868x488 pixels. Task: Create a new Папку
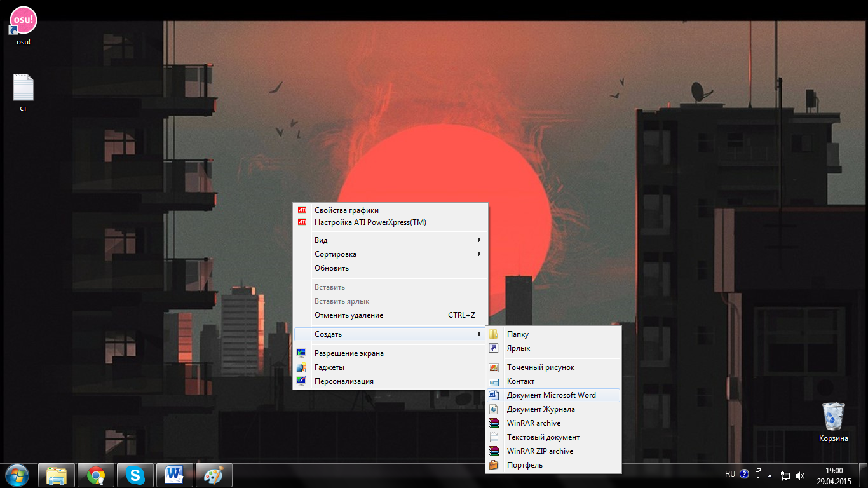(x=553, y=334)
